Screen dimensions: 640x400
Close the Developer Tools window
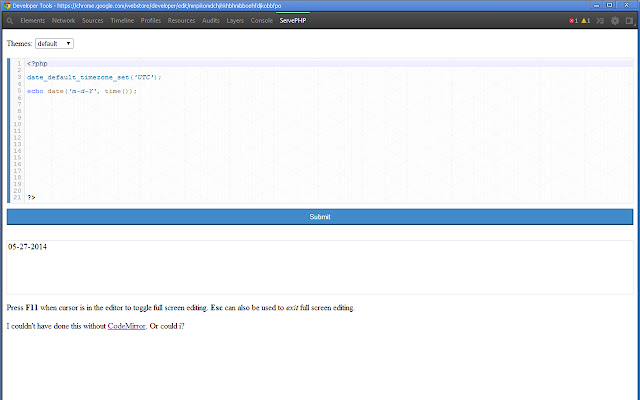[627, 5]
